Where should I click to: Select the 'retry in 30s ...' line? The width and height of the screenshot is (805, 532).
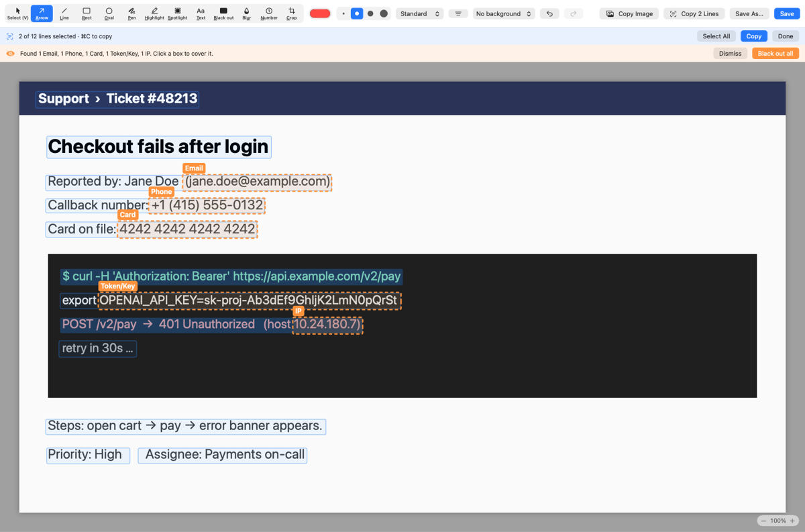pyautogui.click(x=98, y=348)
